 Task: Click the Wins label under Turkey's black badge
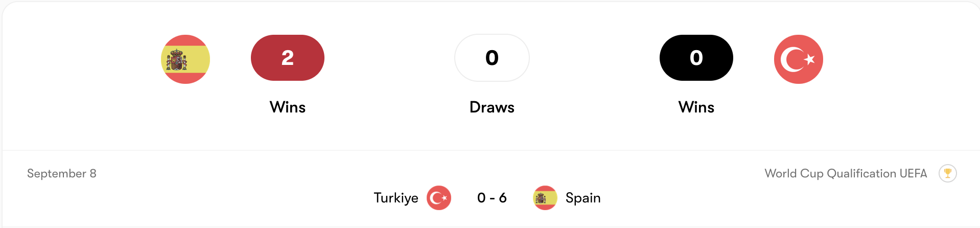pyautogui.click(x=696, y=107)
